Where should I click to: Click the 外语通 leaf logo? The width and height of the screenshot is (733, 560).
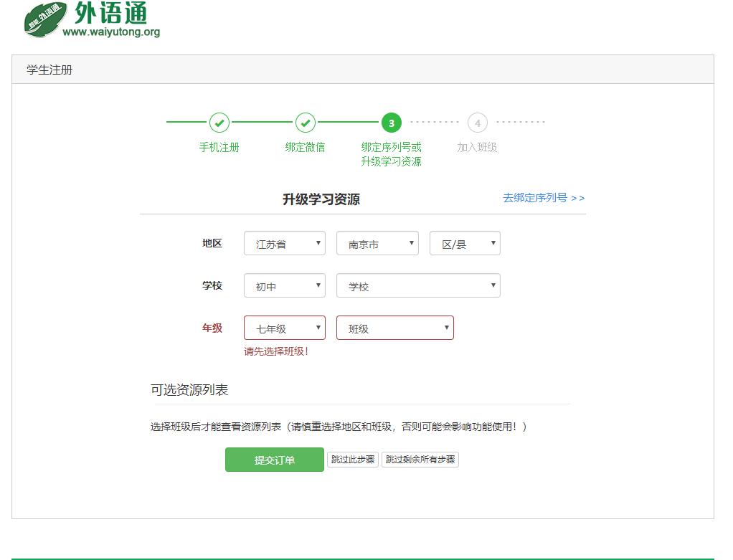[45, 19]
